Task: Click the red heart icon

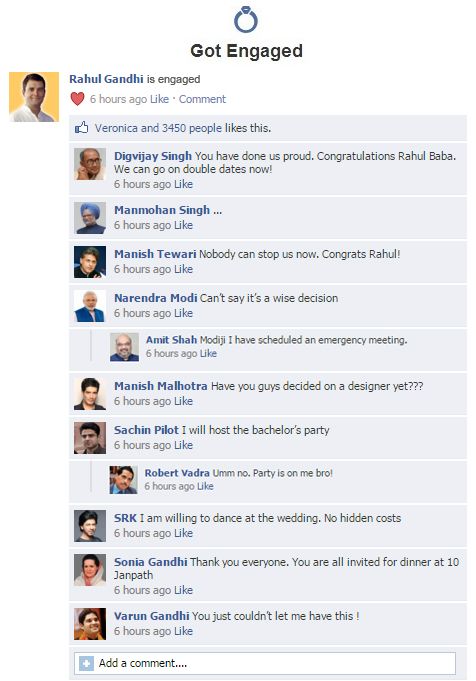Action: pos(77,99)
